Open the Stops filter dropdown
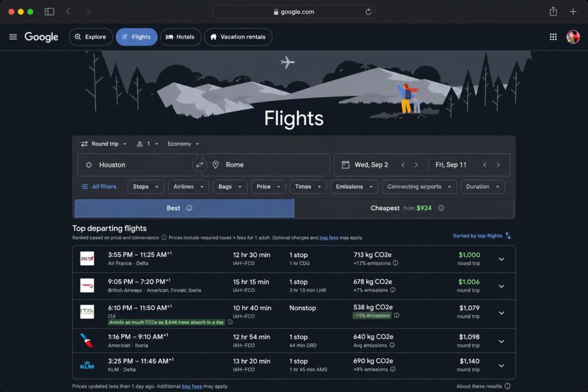 pos(145,187)
